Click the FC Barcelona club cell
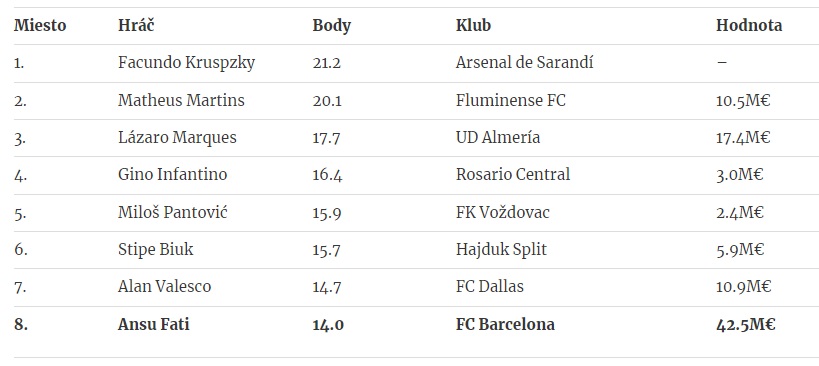The height and width of the screenshot is (366, 819). click(x=505, y=324)
